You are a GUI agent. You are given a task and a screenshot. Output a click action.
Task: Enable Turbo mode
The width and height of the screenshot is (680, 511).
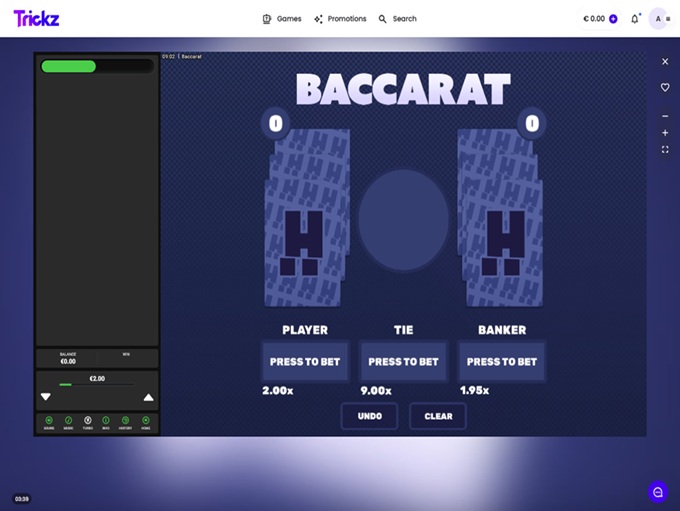click(x=88, y=421)
